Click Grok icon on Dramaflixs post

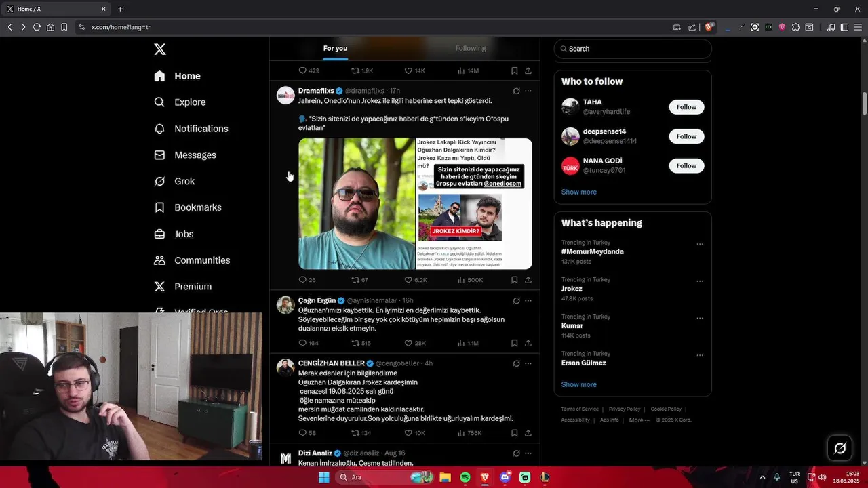[516, 91]
